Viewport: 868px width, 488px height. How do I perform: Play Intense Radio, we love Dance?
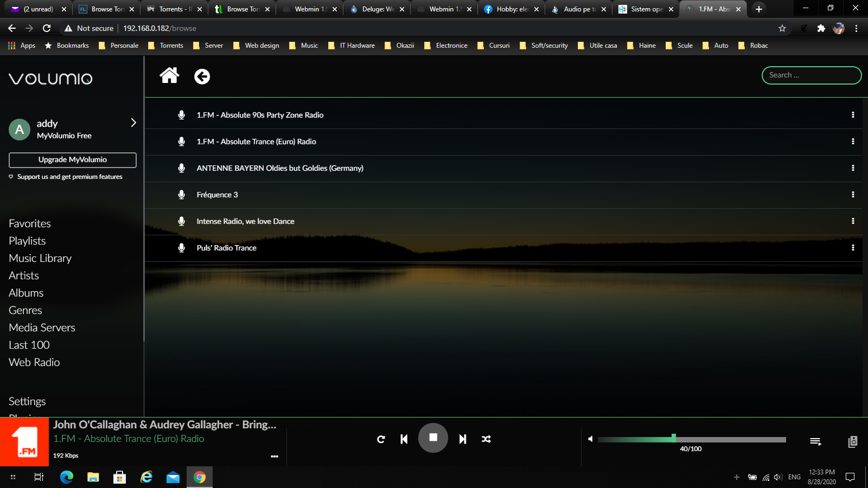click(x=245, y=221)
